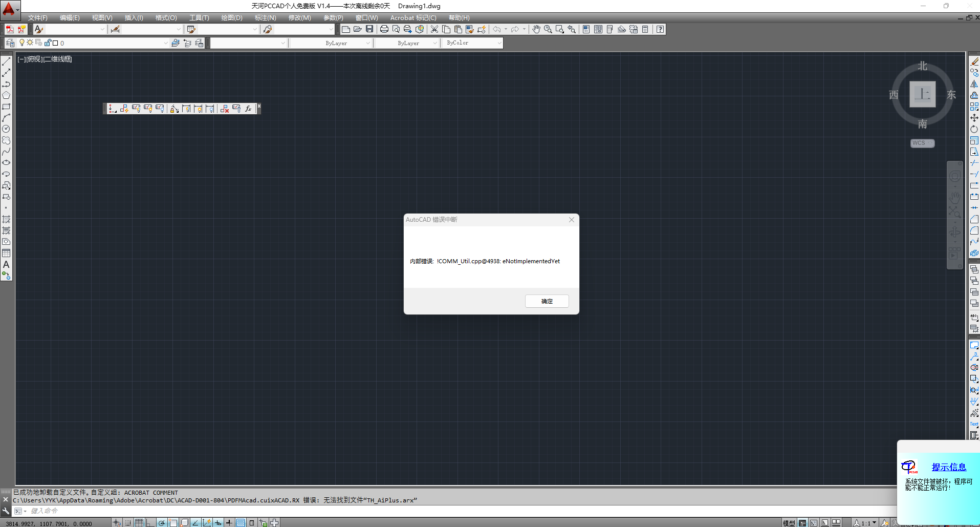Click layer 0 color swatch
Screen dimensions: 980x527
(x=55, y=43)
